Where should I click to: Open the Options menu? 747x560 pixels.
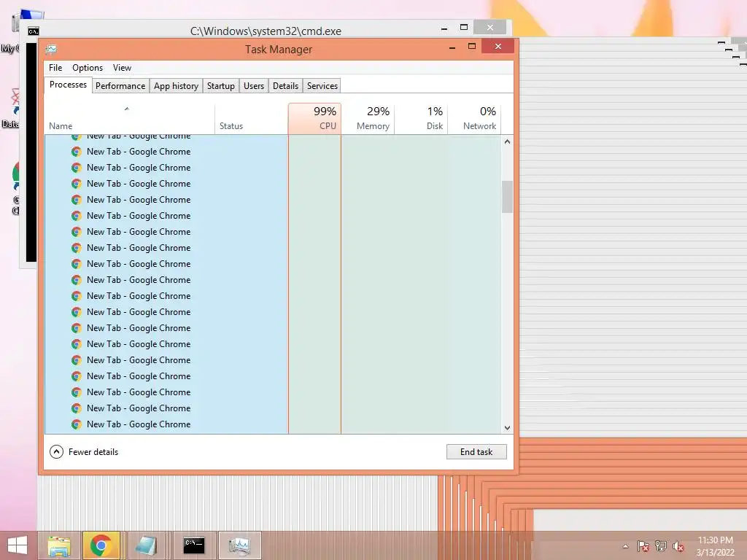88,68
